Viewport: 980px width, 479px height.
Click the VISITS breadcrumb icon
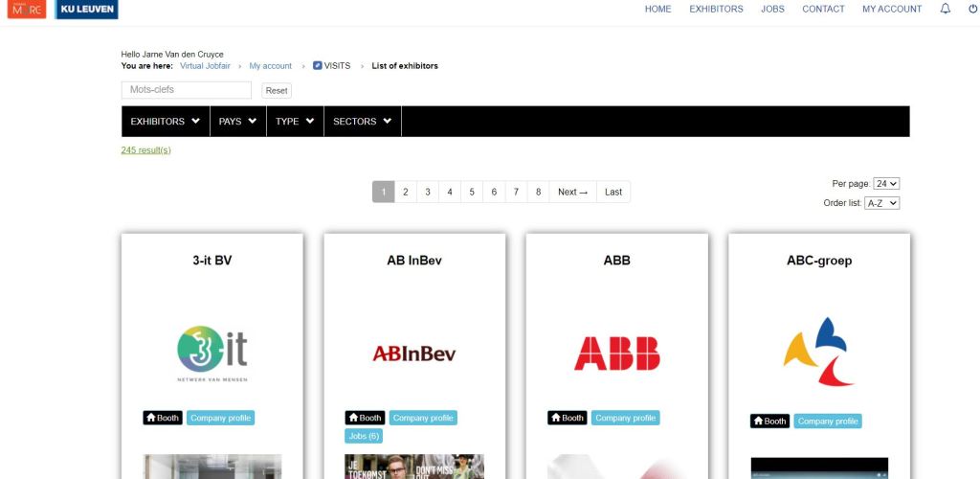click(x=317, y=66)
